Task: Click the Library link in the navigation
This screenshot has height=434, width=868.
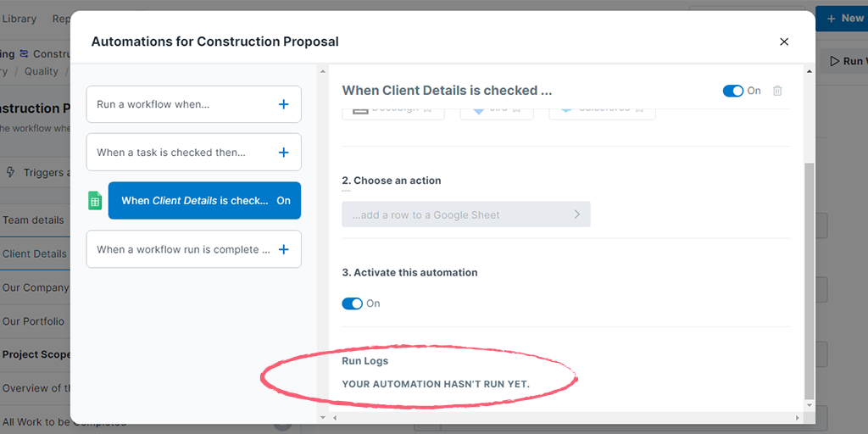Action: tap(19, 19)
